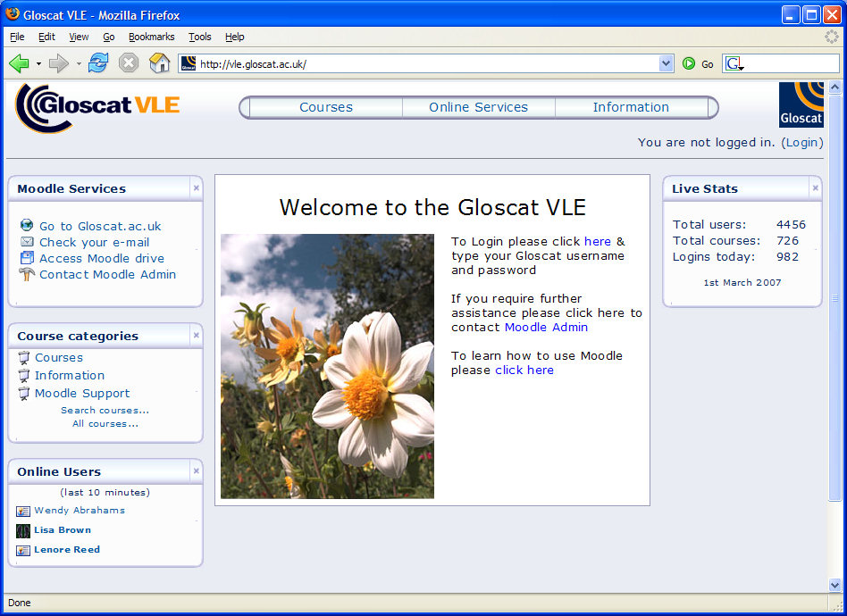Click the '1st March 2007' date text

[742, 282]
